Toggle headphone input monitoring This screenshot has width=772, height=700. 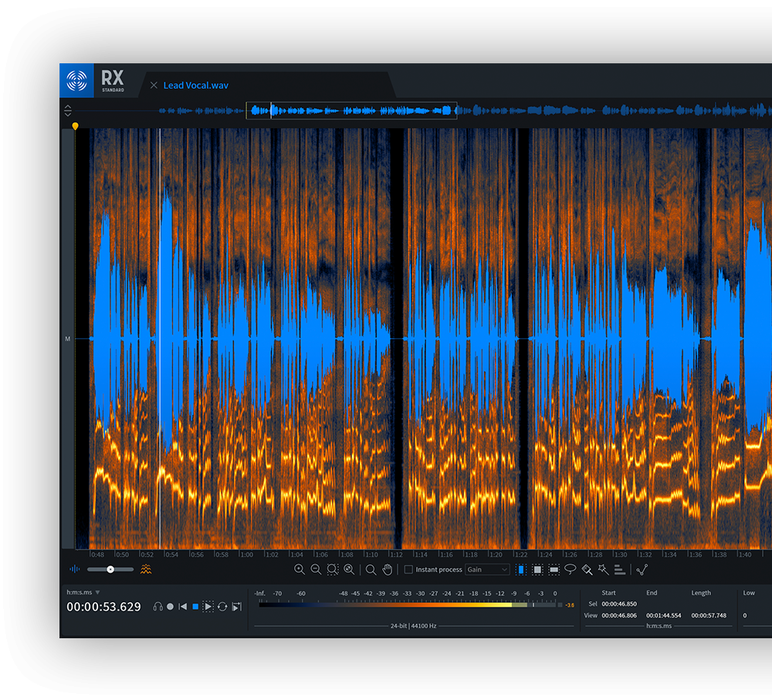tap(158, 607)
